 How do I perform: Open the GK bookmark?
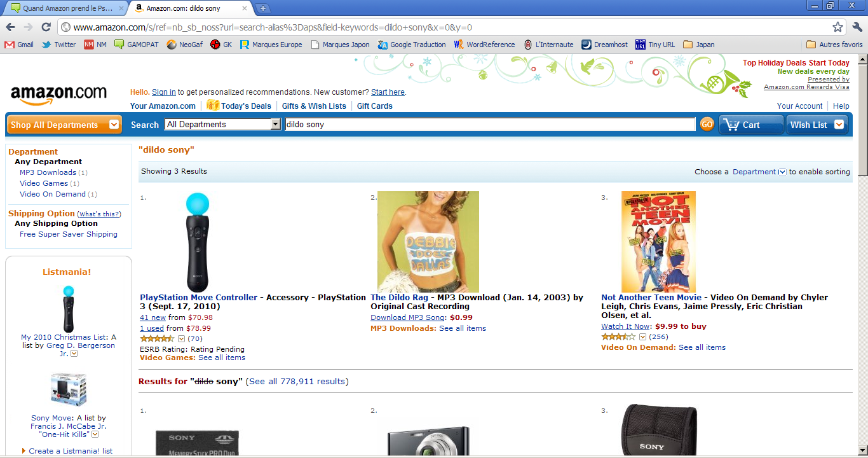click(221, 45)
